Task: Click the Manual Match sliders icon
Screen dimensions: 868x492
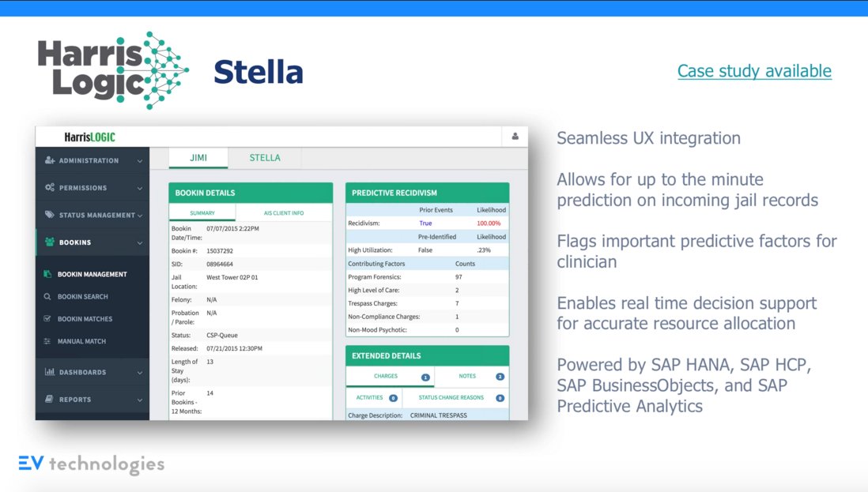Action: (x=47, y=341)
